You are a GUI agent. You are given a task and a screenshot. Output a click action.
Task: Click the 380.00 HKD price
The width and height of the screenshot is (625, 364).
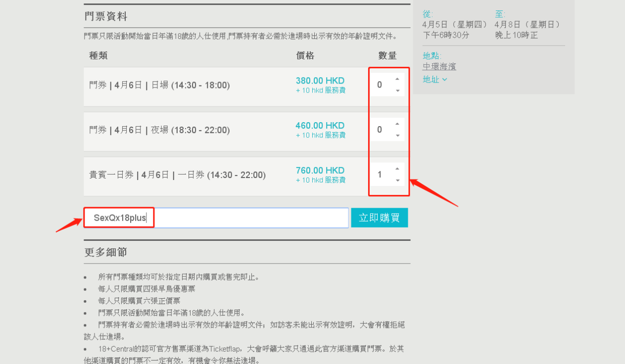(320, 81)
